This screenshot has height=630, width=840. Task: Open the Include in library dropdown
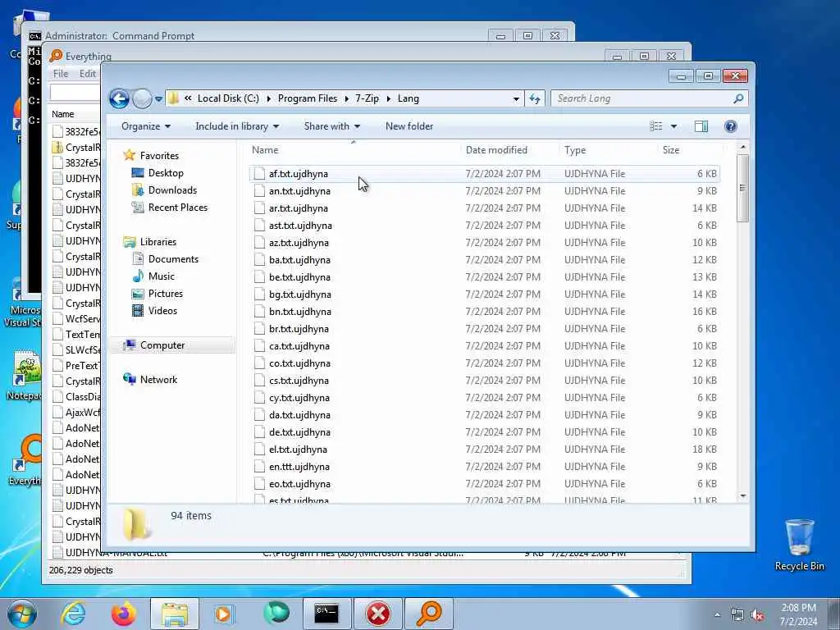click(x=237, y=126)
